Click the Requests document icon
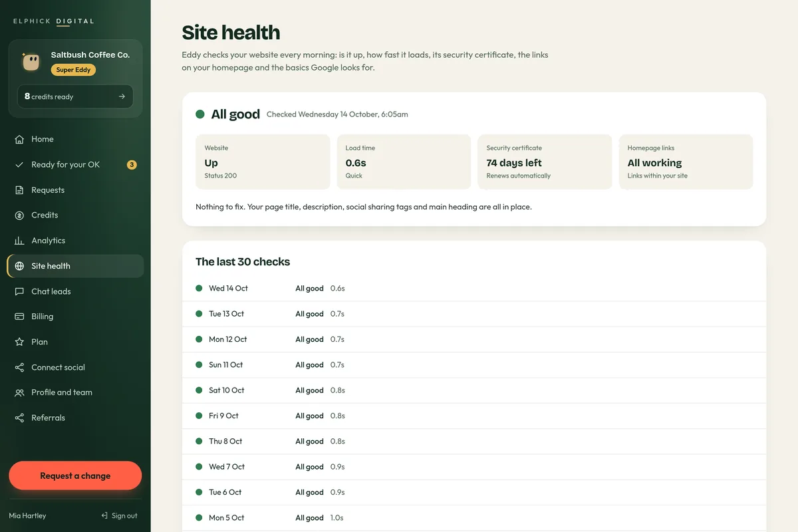The image size is (798, 532). tap(19, 190)
